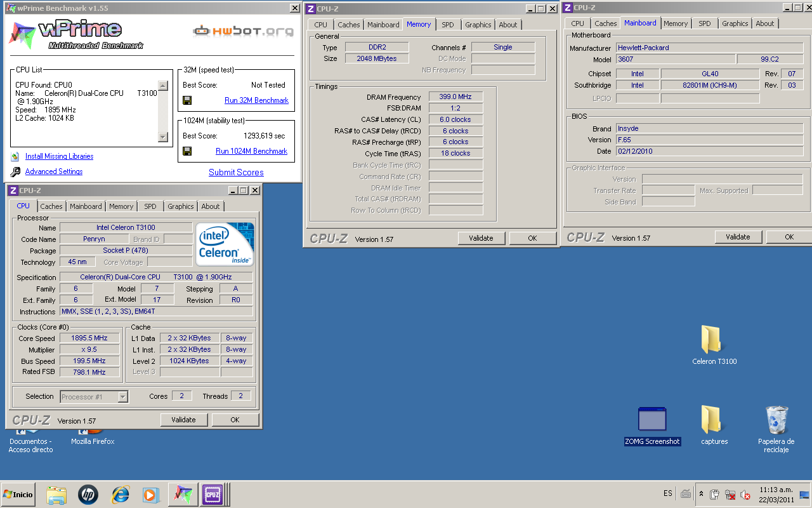Switch to CPU-Z via taskbar icon
This screenshot has width=812, height=508.
pos(213,494)
